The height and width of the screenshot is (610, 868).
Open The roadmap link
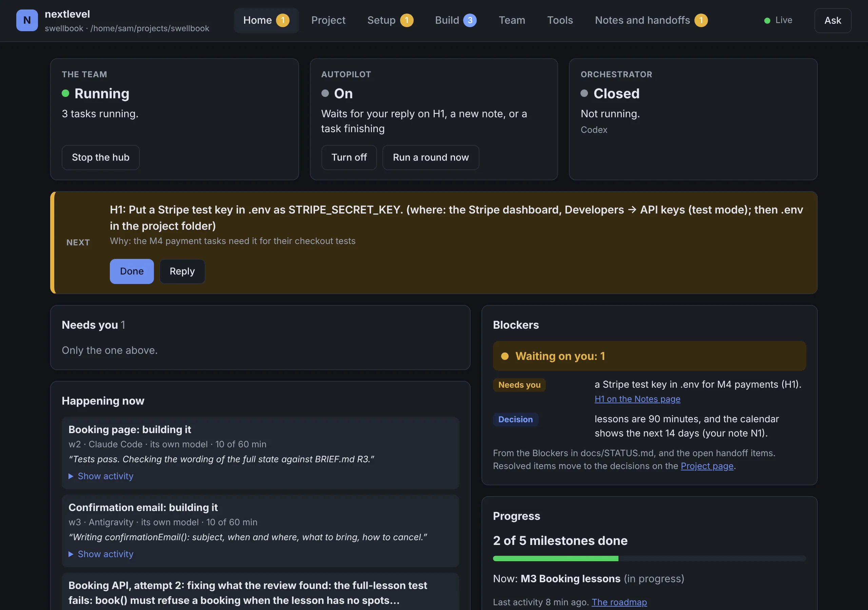tap(619, 602)
